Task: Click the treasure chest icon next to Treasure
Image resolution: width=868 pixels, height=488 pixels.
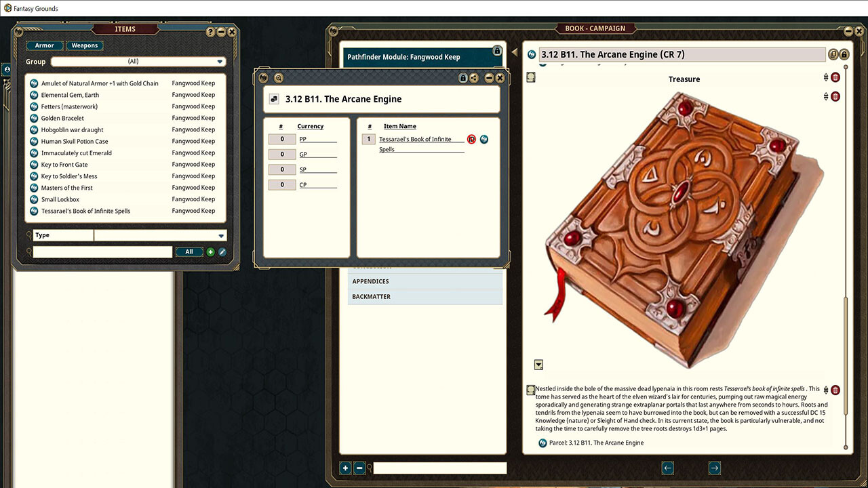Action: pyautogui.click(x=530, y=77)
